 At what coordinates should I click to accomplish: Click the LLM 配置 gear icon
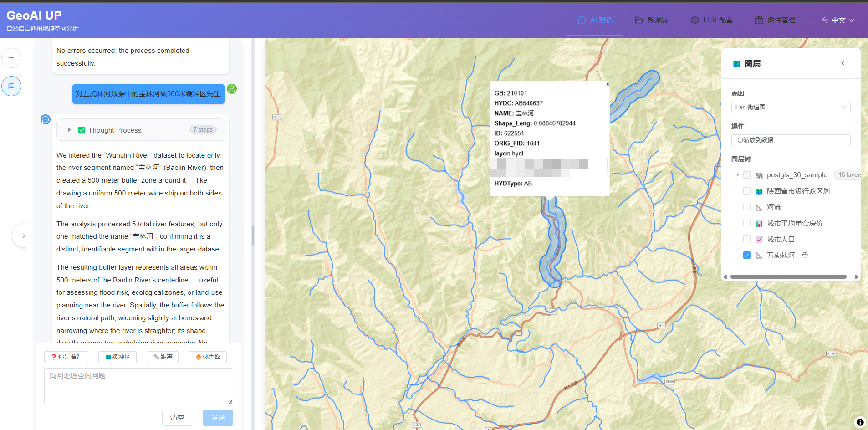(x=695, y=20)
